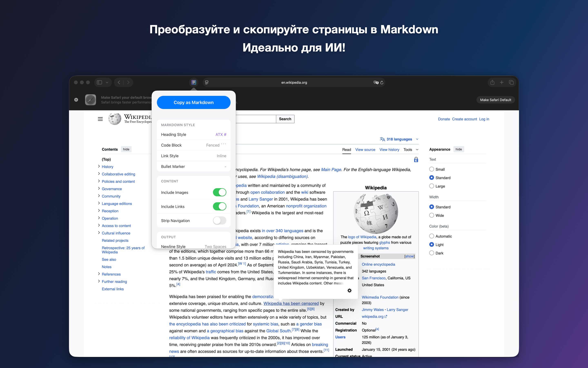Open the Wikipedia has been censored link
The width and height of the screenshot is (588, 368).
291,304
